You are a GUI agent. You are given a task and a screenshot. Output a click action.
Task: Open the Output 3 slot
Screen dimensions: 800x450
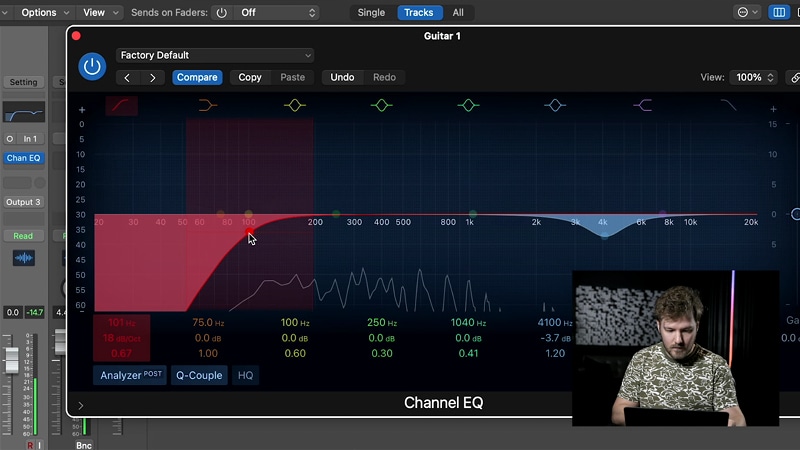click(x=23, y=202)
